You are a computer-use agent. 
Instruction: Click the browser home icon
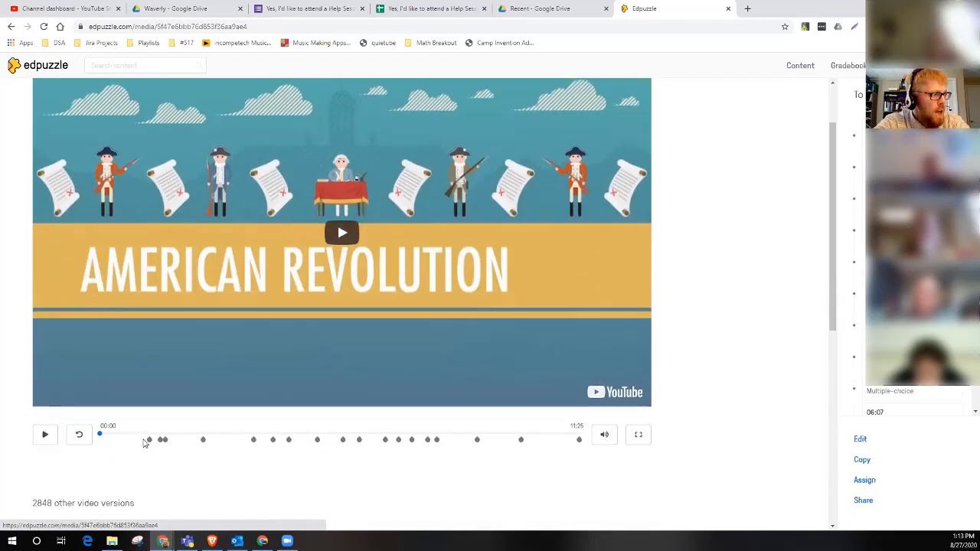[x=60, y=27]
